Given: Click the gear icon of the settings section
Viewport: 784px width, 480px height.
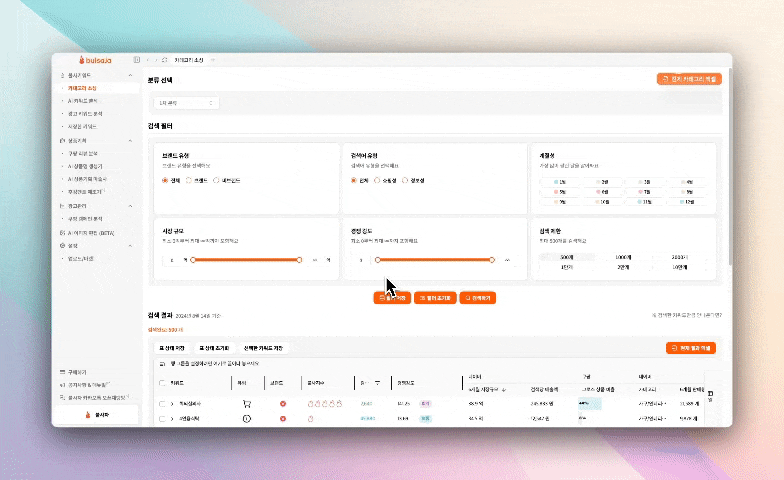Looking at the screenshot, I should (x=62, y=246).
